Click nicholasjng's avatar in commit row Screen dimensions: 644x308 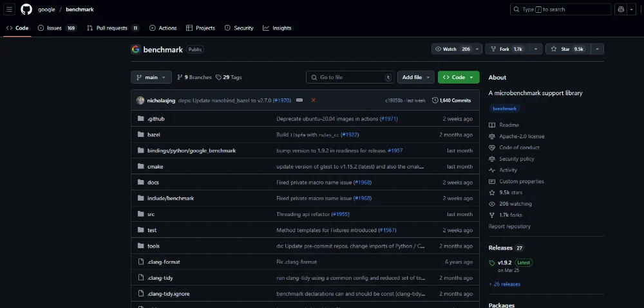click(140, 100)
